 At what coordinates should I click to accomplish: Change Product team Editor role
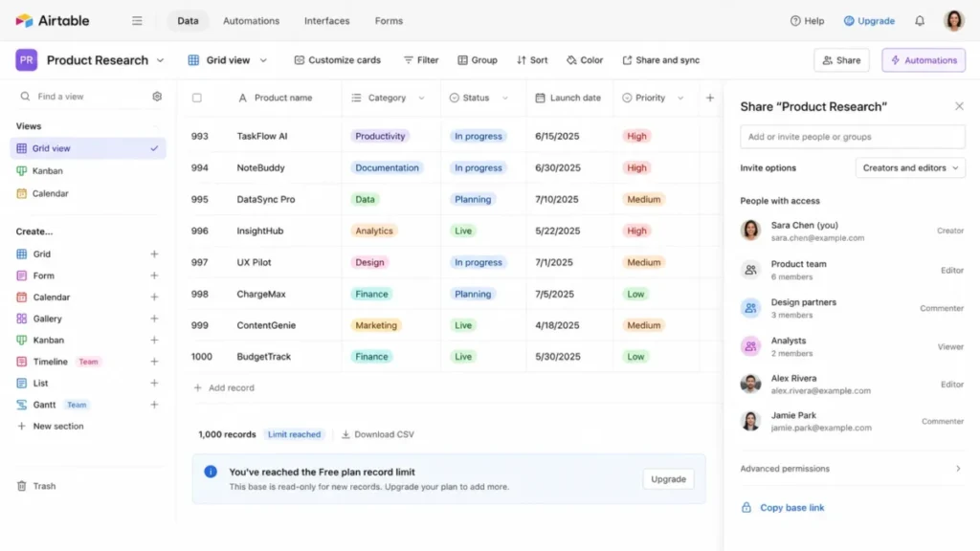952,271
